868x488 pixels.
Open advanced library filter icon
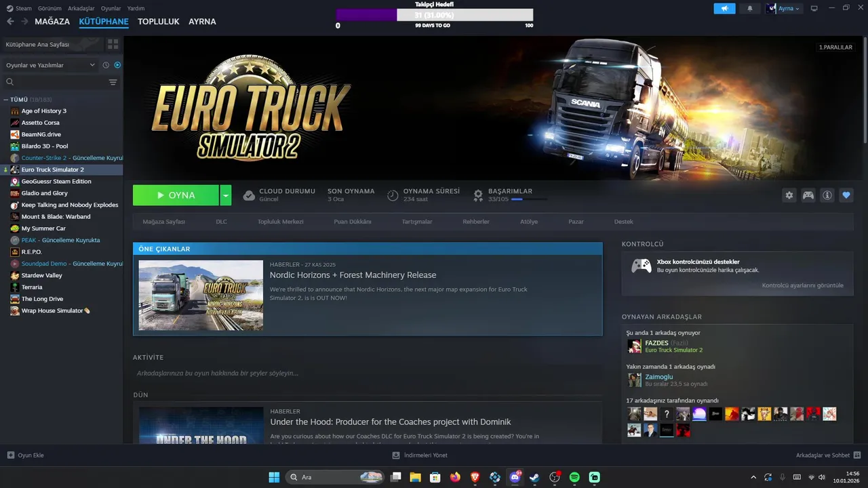point(113,82)
